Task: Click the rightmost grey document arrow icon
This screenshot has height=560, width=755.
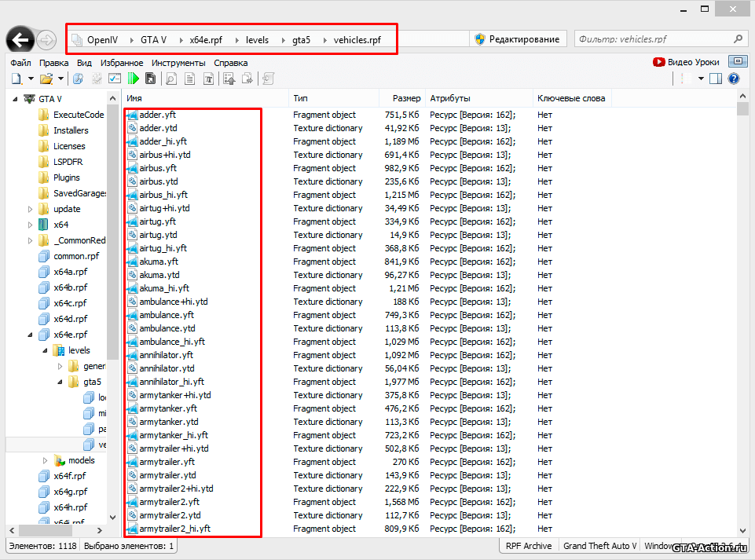Action: tap(268, 79)
